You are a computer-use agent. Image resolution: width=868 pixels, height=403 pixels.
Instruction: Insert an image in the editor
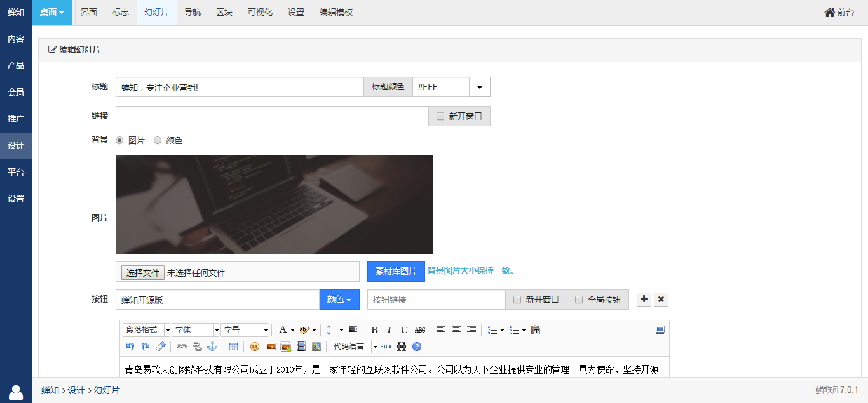point(270,347)
